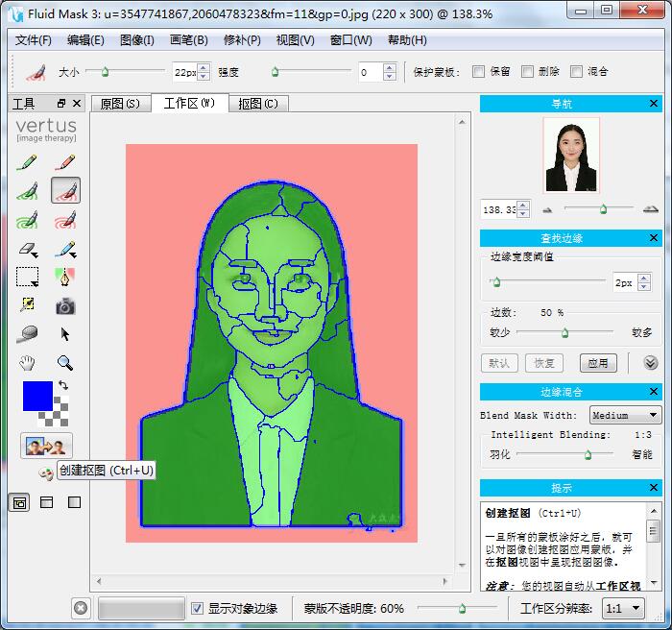This screenshot has height=630, width=672.
Task: Click the 默认 button
Action: (499, 363)
